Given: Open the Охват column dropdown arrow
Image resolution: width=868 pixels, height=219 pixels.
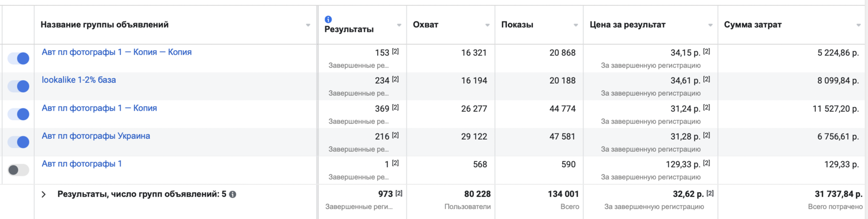Looking at the screenshot, I should (x=487, y=25).
